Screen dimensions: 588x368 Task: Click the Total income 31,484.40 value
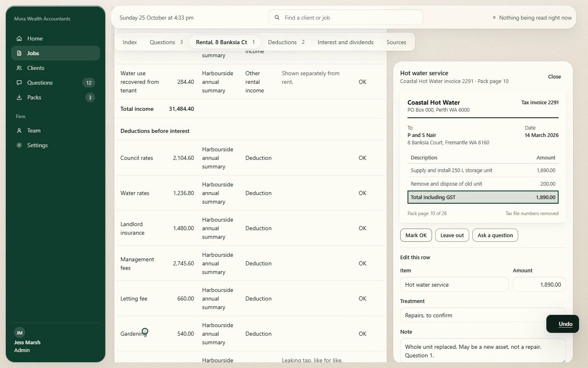coord(181,109)
